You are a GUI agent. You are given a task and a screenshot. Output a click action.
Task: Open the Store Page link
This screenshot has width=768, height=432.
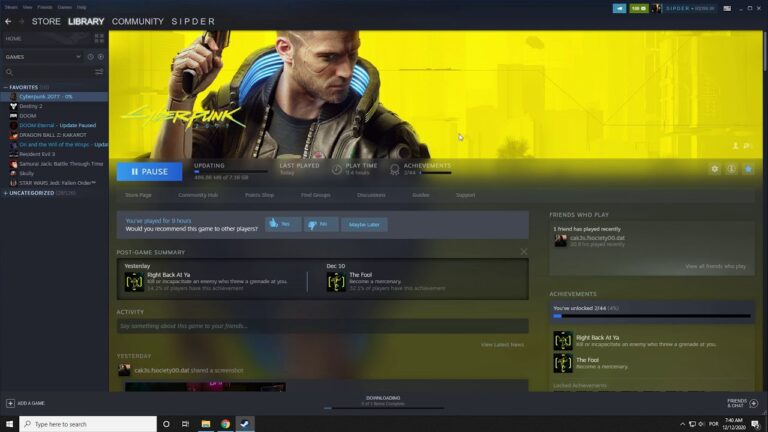click(x=138, y=195)
